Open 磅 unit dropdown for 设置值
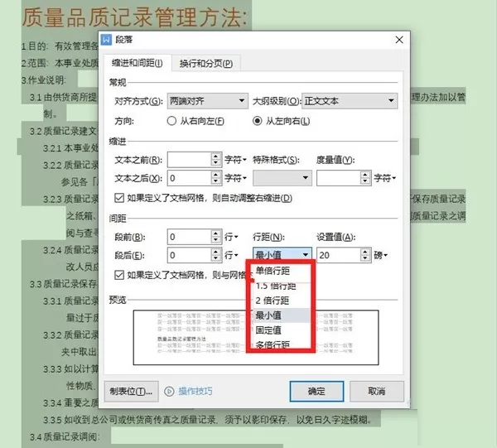This screenshot has height=448, width=497. click(381, 255)
